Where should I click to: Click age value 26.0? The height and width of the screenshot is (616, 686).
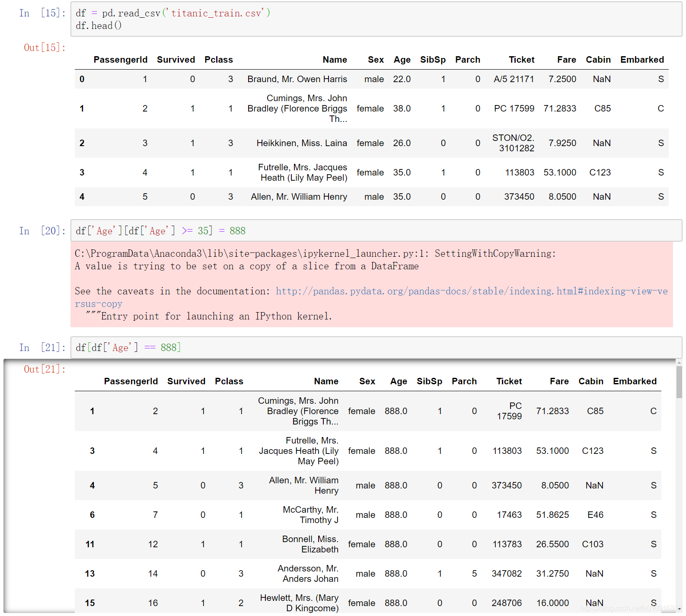tap(402, 143)
